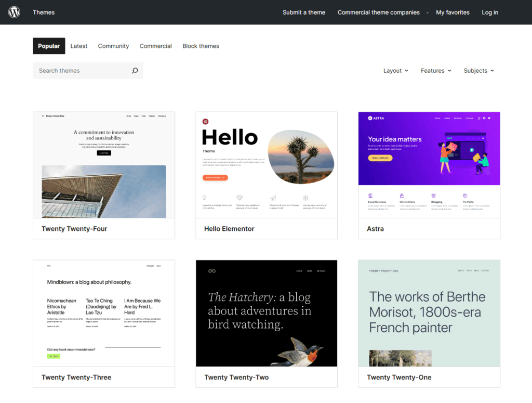532x403 pixels.
Task: Click the Twenty Twenty-Four title text
Action: coord(74,229)
